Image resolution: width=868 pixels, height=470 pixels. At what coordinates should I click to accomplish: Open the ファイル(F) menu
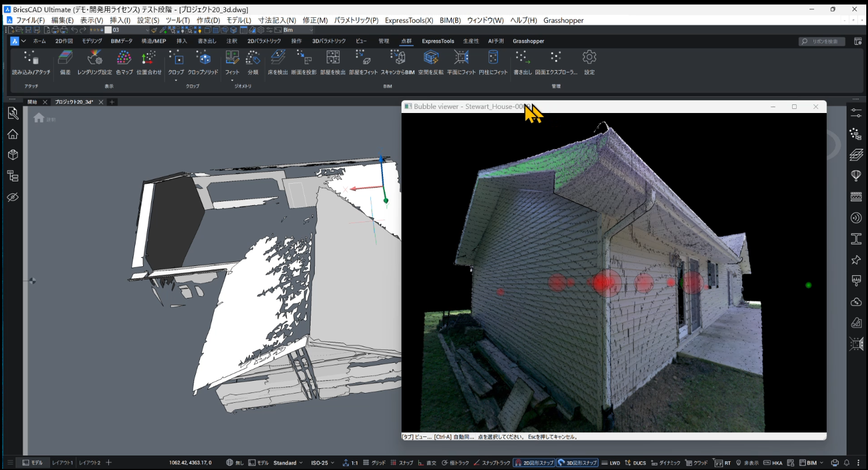tap(30, 20)
